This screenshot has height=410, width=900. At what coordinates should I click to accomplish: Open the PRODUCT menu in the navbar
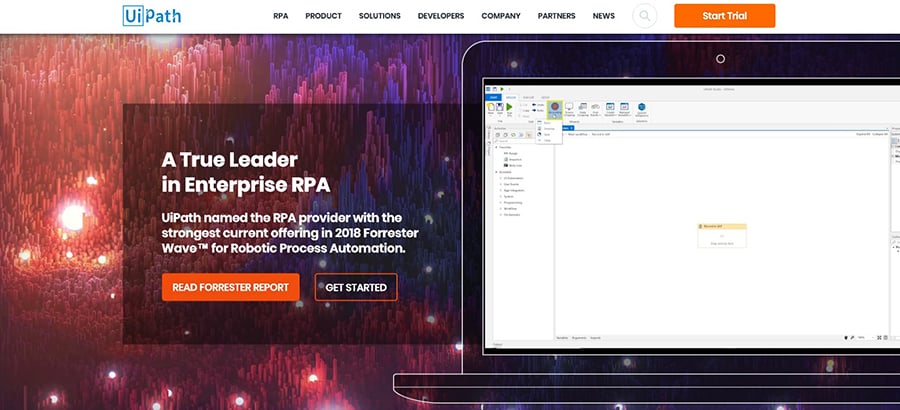tap(323, 16)
